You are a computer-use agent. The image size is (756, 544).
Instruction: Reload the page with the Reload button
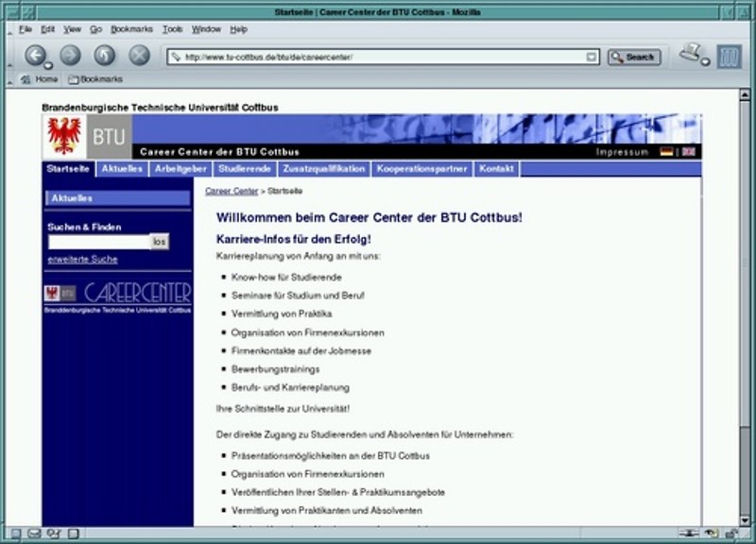pyautogui.click(x=105, y=55)
